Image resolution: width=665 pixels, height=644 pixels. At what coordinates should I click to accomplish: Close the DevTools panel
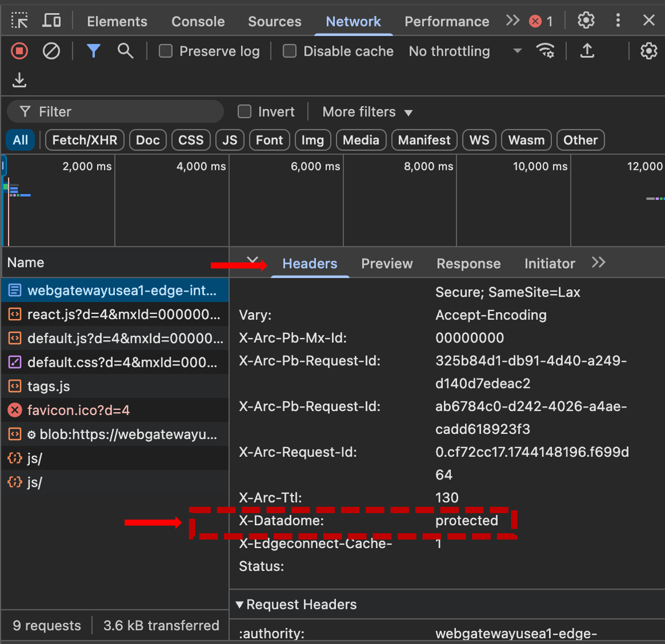(648, 20)
